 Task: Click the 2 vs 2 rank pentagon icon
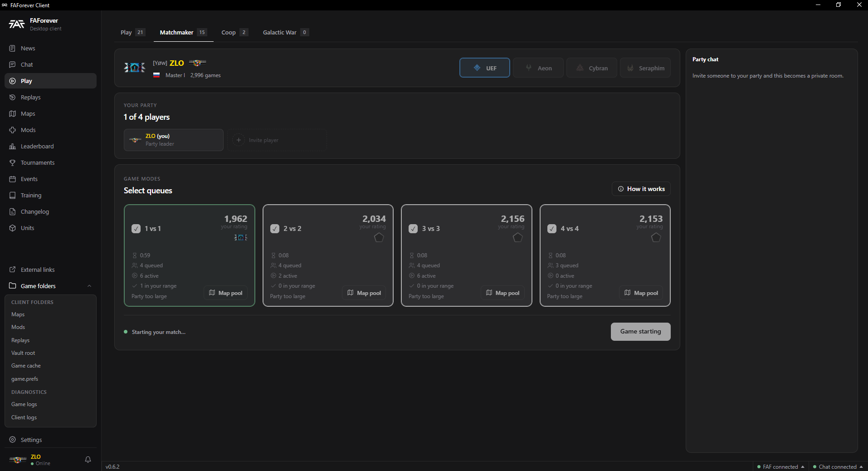pyautogui.click(x=379, y=237)
